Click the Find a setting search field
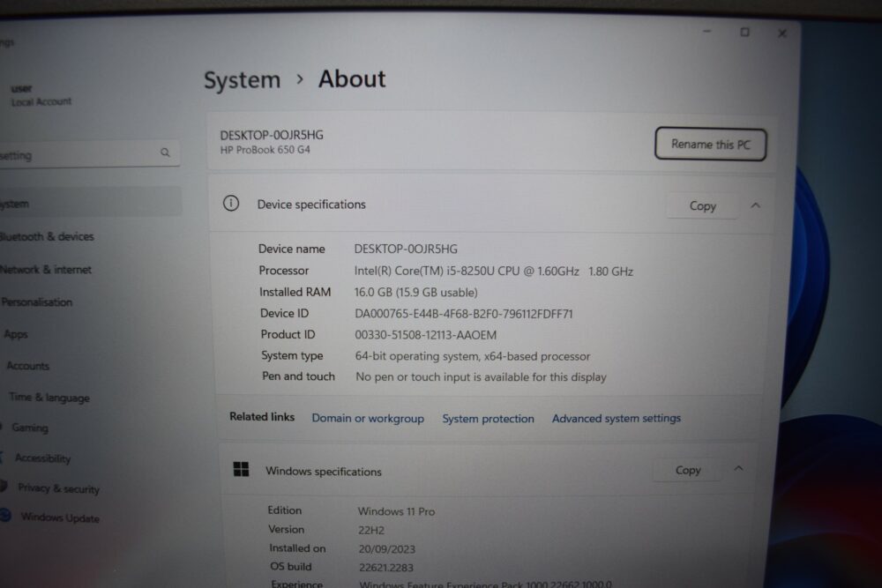Image resolution: width=882 pixels, height=588 pixels. click(x=90, y=153)
